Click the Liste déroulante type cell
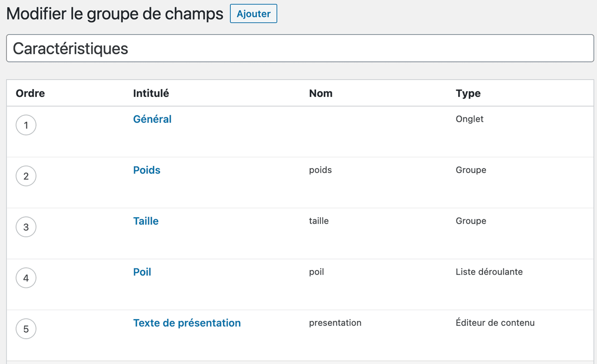This screenshot has height=364, width=597. 489,272
